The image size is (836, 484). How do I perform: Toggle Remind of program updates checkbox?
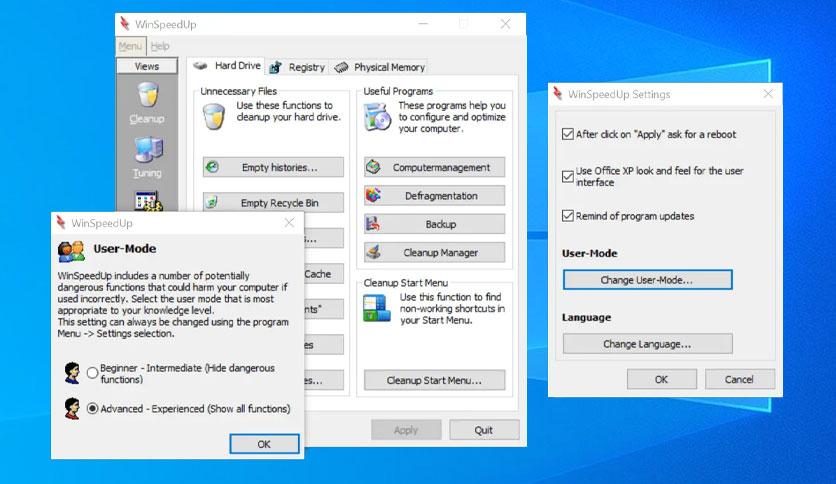point(568,216)
